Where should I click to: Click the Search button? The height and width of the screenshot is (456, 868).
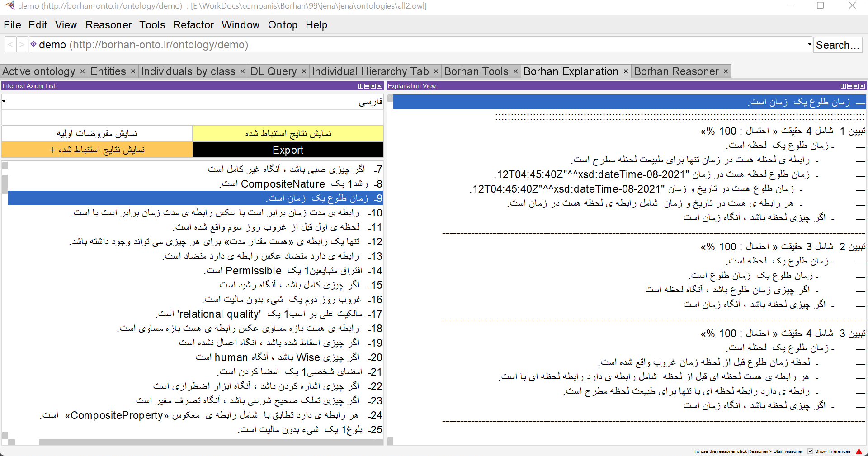(838, 44)
